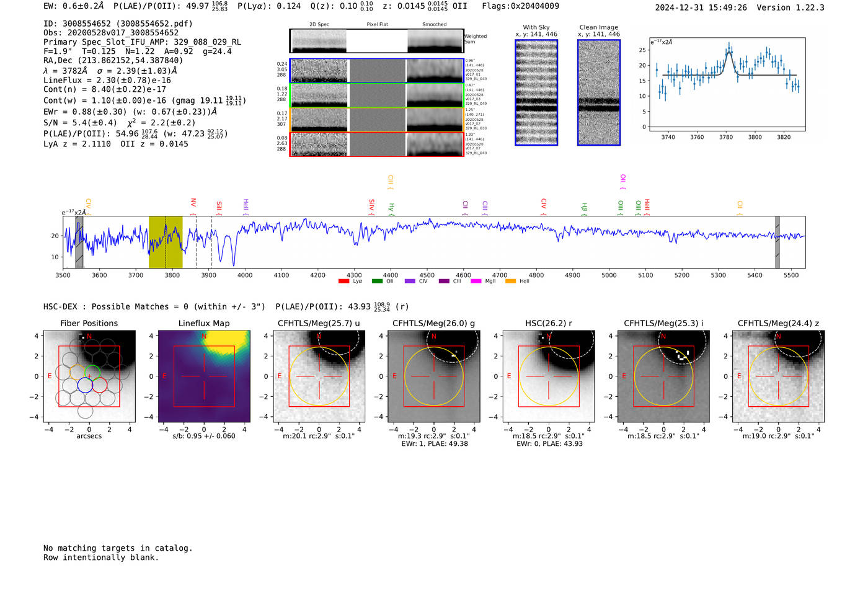This screenshot has height=591, width=868.
Task: Select the Lineflux Map cutout
Action: [204, 376]
